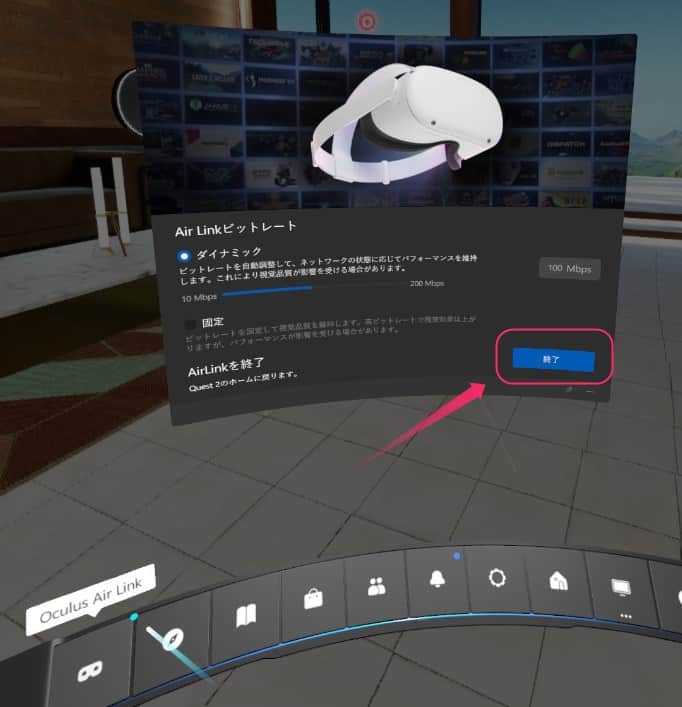This screenshot has width=682, height=707.
Task: Click the 200 Mbps slider maximum label
Action: (427, 283)
